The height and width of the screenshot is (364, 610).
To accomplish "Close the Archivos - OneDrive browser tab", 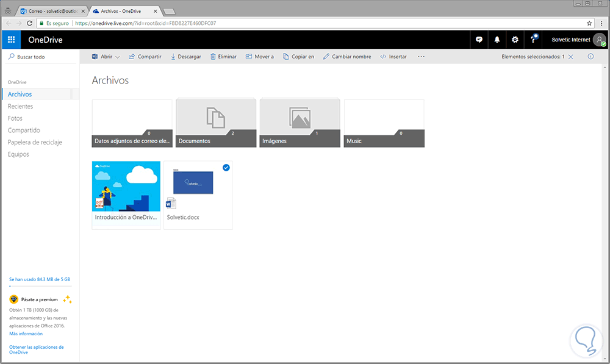I will 155,11.
